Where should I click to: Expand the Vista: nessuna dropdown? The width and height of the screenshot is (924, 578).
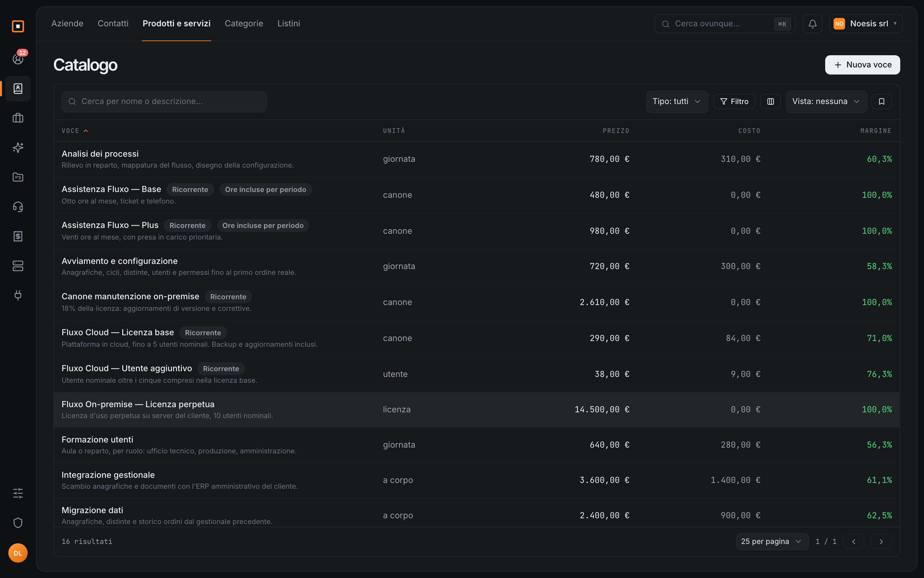tap(826, 101)
